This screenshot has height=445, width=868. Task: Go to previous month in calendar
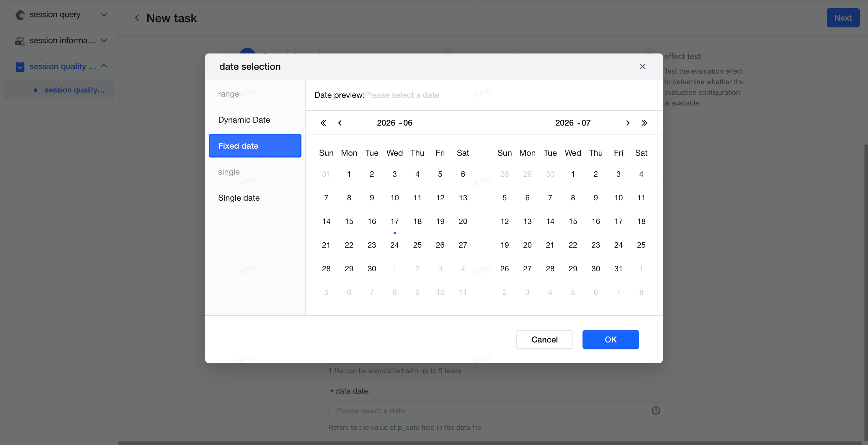click(340, 123)
